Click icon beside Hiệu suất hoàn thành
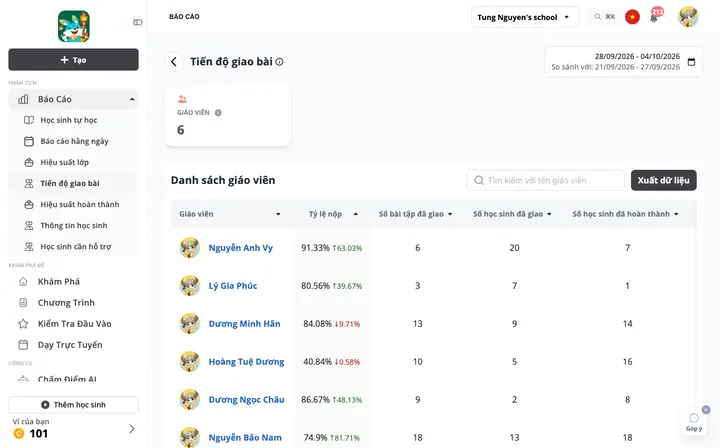The width and height of the screenshot is (720, 448). [29, 205]
